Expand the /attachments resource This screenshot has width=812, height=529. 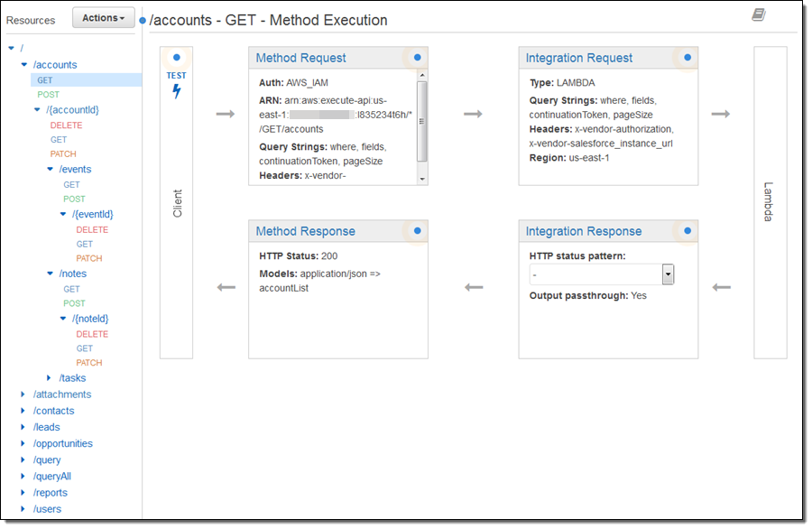pyautogui.click(x=23, y=394)
